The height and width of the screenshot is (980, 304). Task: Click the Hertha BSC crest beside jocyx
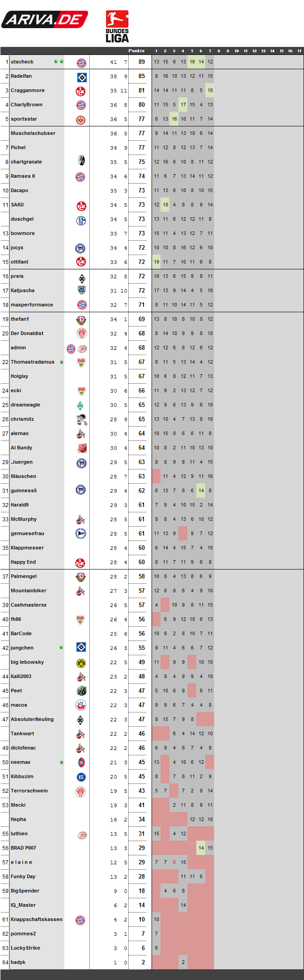(81, 248)
